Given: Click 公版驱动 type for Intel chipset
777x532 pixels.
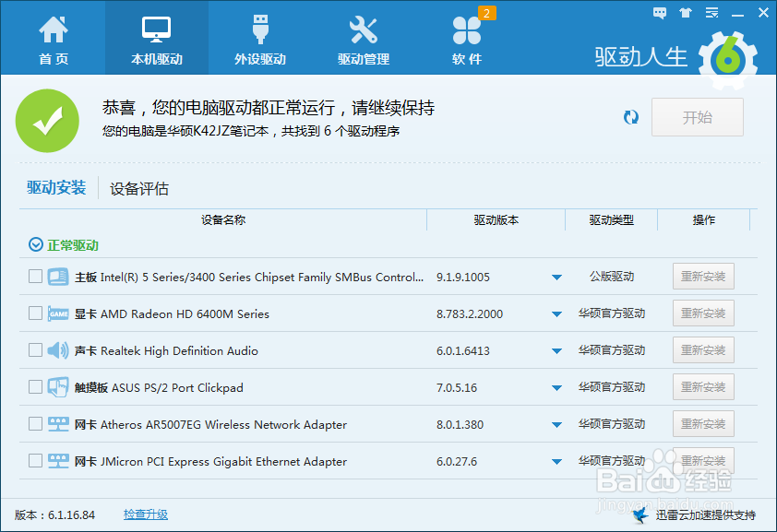Looking at the screenshot, I should tap(612, 277).
